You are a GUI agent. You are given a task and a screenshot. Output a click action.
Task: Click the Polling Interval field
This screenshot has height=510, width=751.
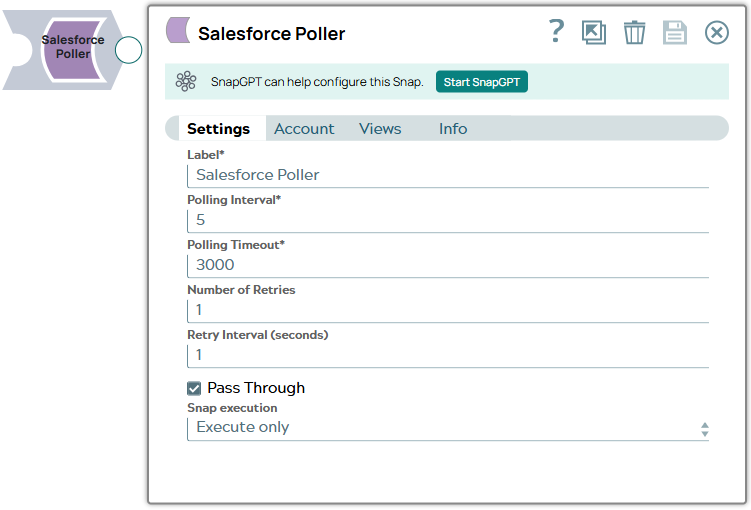[448, 220]
